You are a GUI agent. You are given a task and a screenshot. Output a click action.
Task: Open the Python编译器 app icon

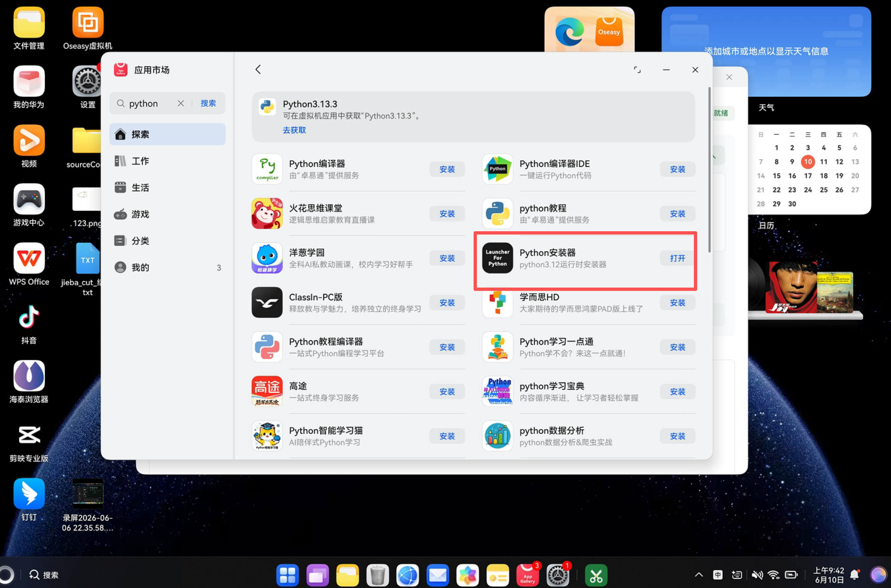(x=267, y=169)
